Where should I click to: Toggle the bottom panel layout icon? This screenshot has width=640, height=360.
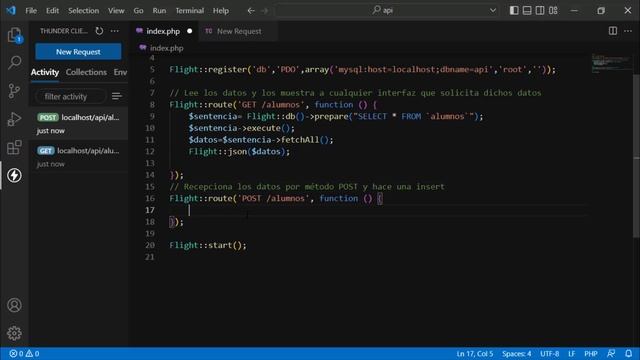(x=527, y=11)
